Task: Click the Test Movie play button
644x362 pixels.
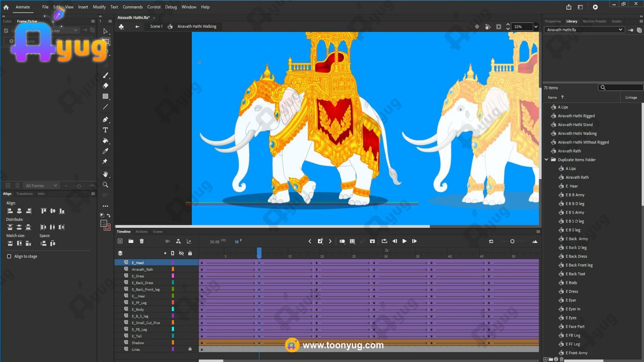Action: [x=595, y=7]
